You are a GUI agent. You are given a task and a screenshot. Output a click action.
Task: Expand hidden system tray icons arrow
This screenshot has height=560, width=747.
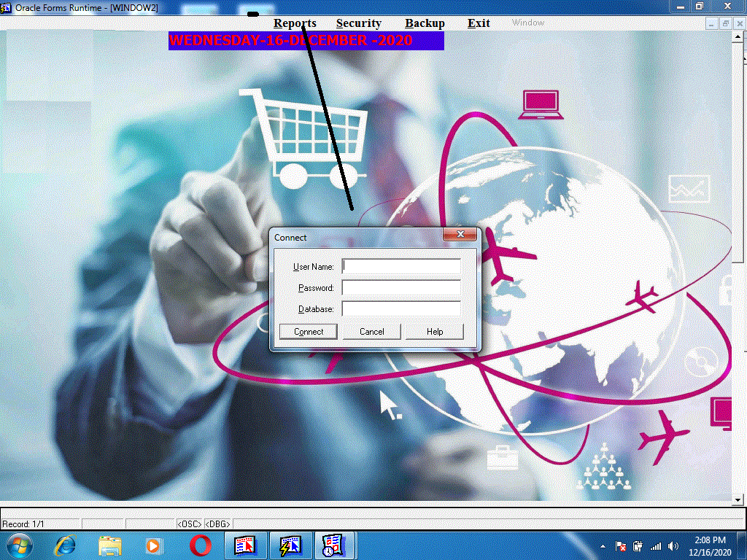(x=603, y=545)
